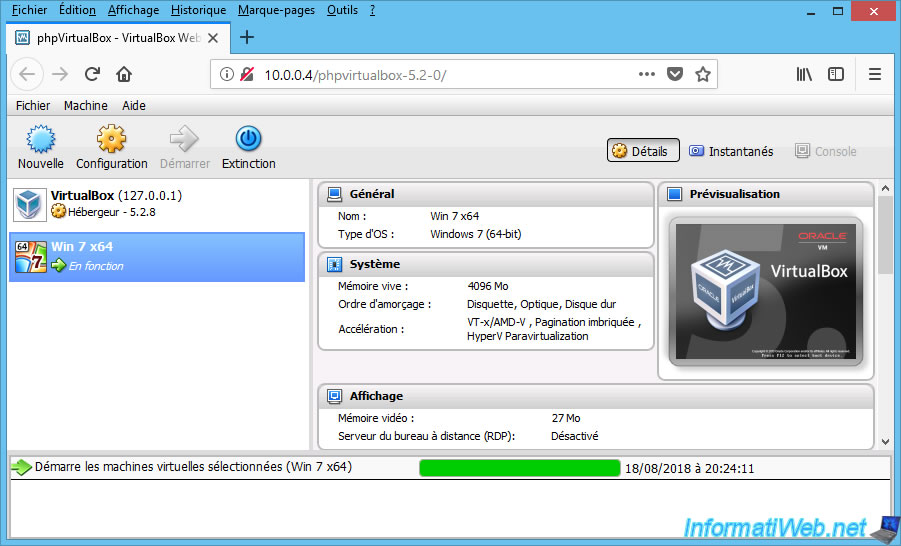
Task: Open the Firefox top-level Fichier menu
Action: click(x=29, y=10)
